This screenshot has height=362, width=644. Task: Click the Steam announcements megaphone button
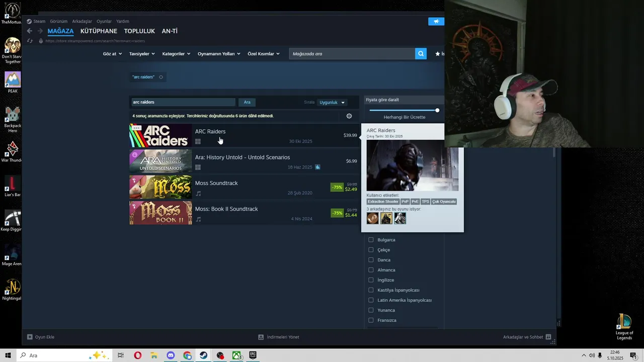click(436, 21)
